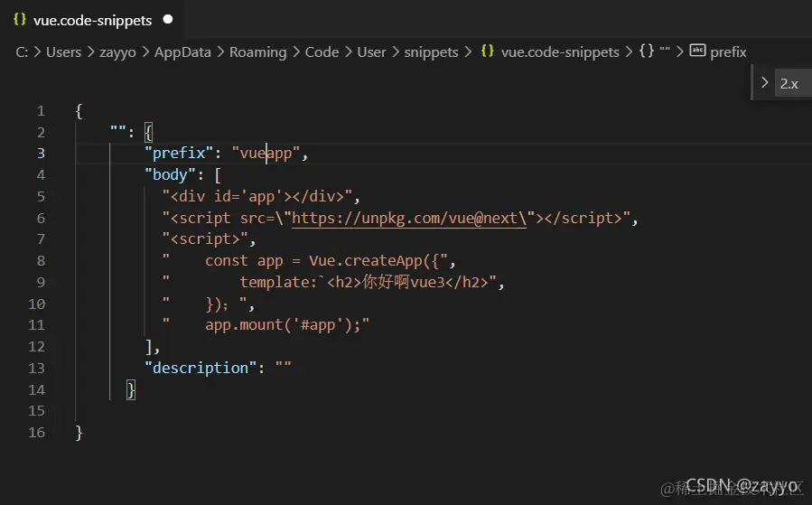Click the closing bracket on line 12
The image size is (812, 505).
pyautogui.click(x=149, y=347)
